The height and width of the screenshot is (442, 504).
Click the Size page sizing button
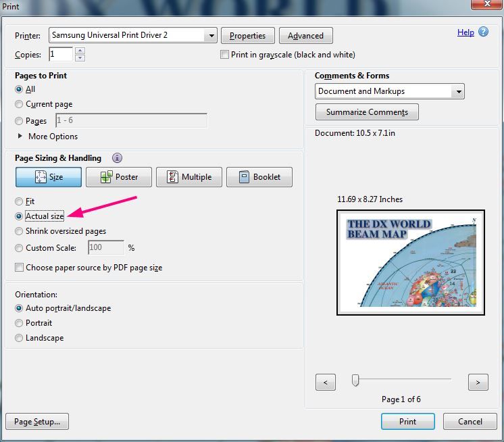pyautogui.click(x=49, y=177)
